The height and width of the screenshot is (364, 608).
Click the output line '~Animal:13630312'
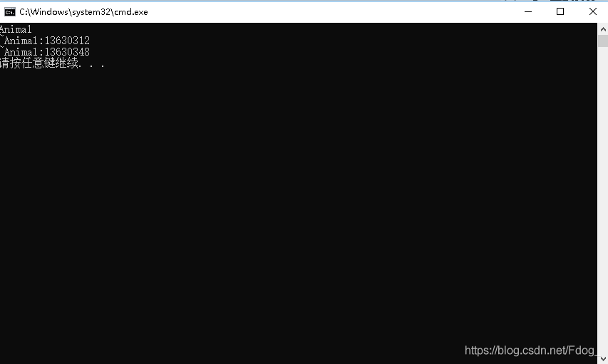click(45, 41)
